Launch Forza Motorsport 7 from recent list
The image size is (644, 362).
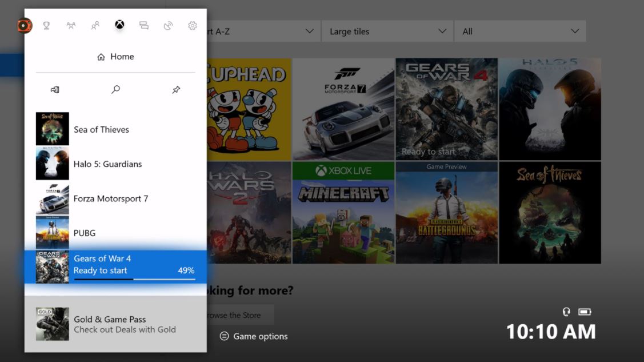pos(115,198)
